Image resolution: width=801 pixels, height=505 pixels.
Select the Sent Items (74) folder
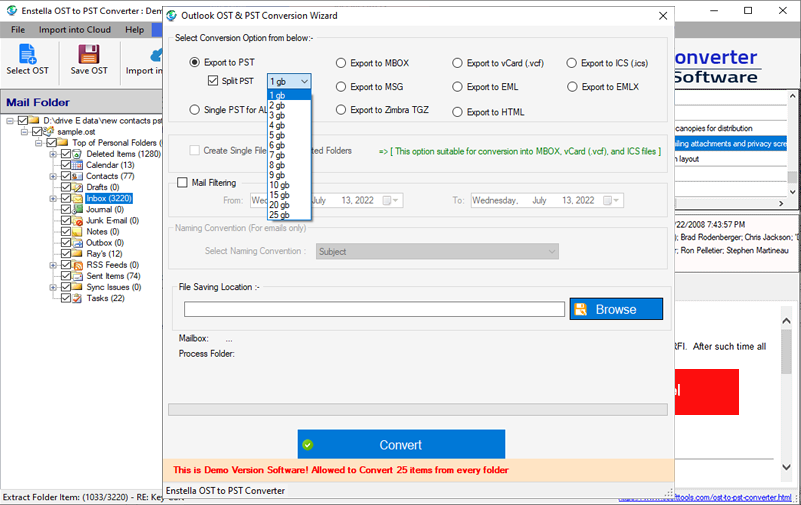coord(113,276)
